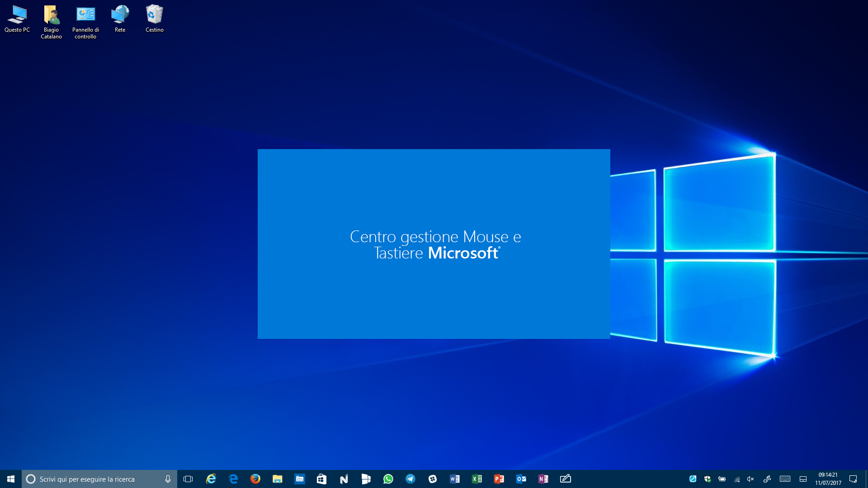Activate the Cortana microphone icon

click(168, 479)
